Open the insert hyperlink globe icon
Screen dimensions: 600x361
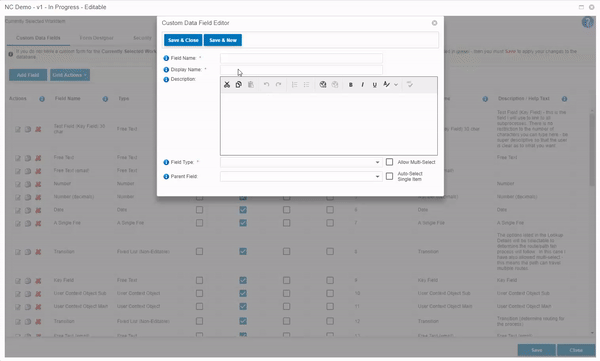[x=323, y=85]
